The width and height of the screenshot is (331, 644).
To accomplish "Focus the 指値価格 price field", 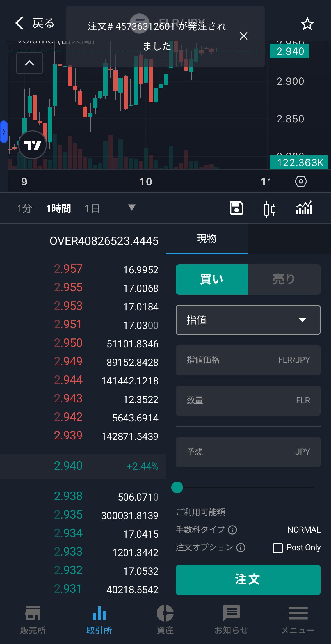I will 248,360.
